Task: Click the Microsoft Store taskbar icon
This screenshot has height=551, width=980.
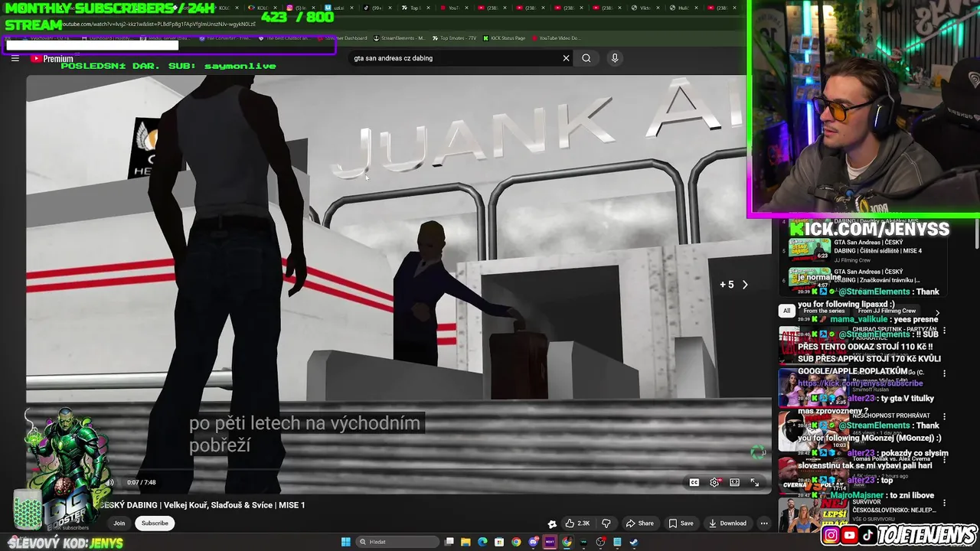Action: pos(499,542)
